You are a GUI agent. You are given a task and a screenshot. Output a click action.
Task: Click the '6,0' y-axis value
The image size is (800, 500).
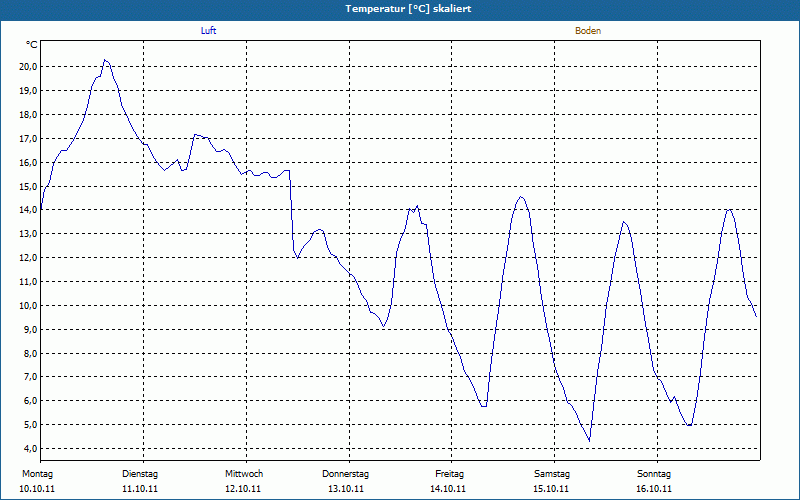(30, 401)
